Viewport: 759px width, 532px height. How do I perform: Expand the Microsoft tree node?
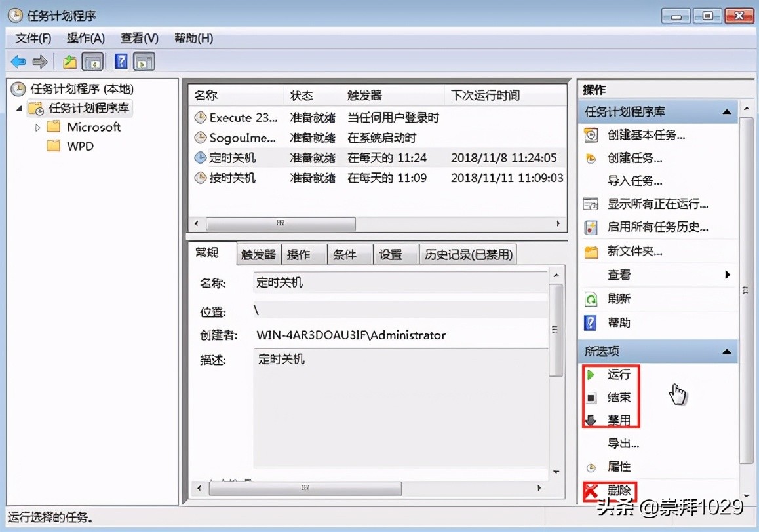coord(38,126)
